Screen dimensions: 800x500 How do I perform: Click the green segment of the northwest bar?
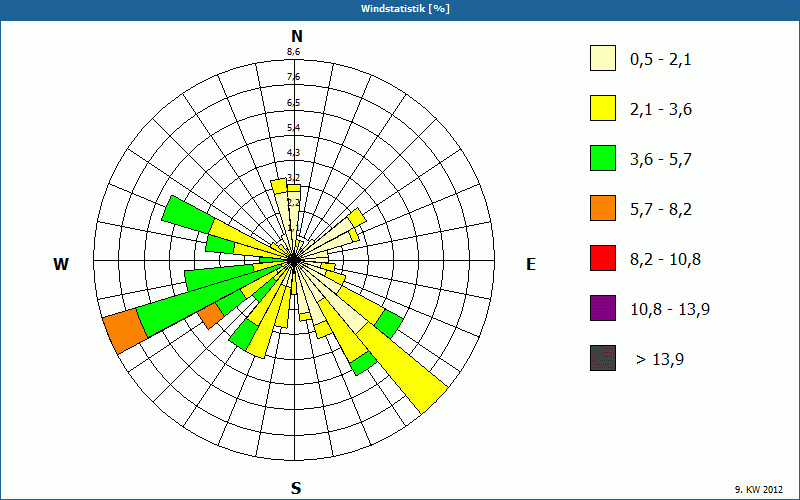click(x=187, y=214)
